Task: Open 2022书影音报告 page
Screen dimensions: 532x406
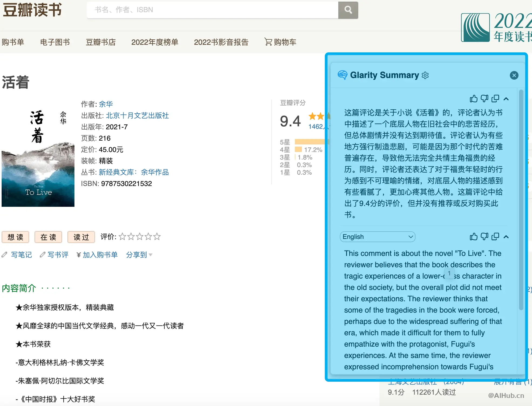Action: 221,42
